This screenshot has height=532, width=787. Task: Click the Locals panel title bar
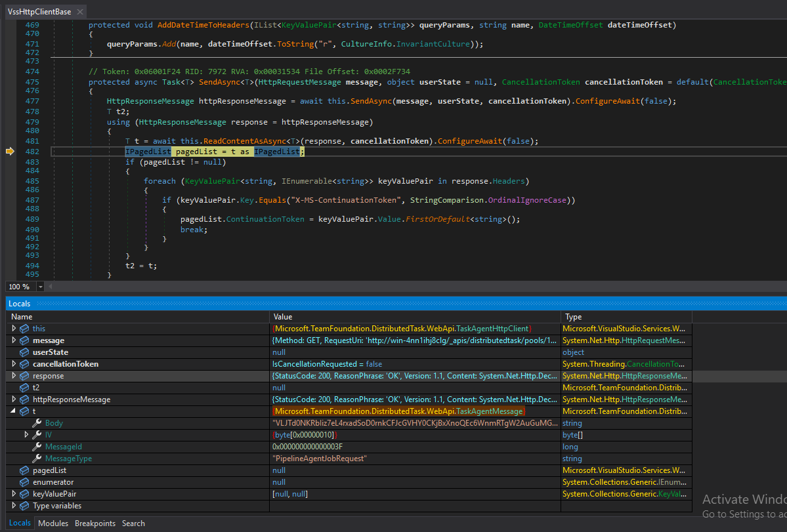[x=396, y=303]
